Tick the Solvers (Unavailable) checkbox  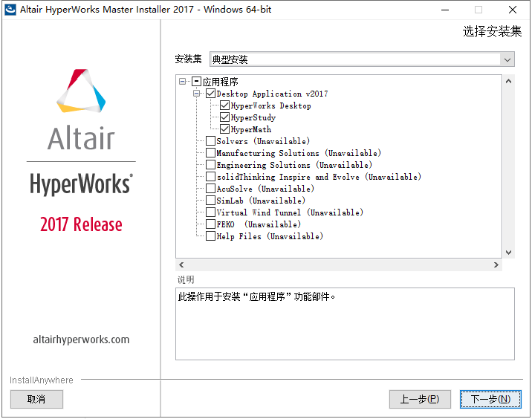coord(211,141)
